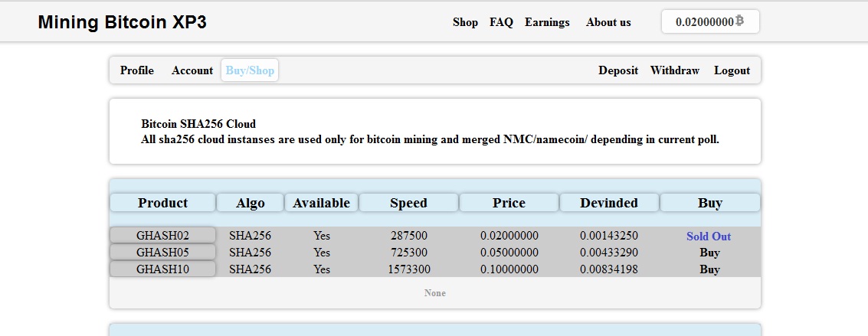868x336 pixels.
Task: Click the GHASH05 product button
Action: [x=162, y=253]
